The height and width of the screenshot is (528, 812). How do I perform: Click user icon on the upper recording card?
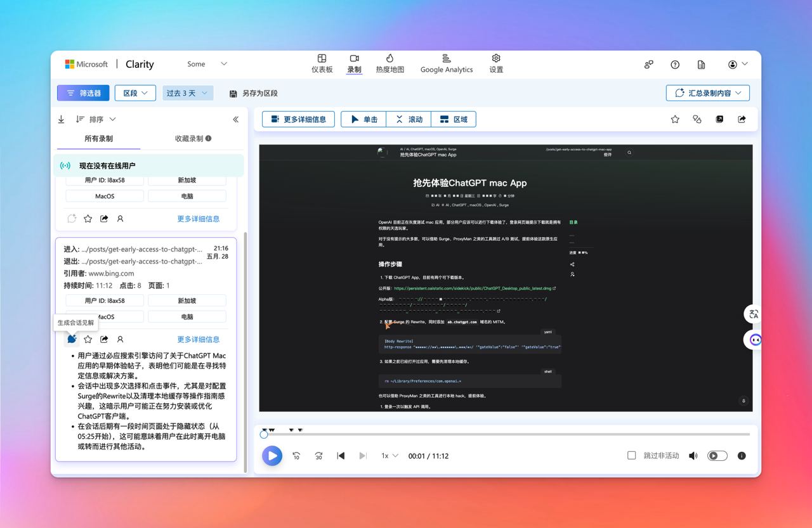pos(120,219)
